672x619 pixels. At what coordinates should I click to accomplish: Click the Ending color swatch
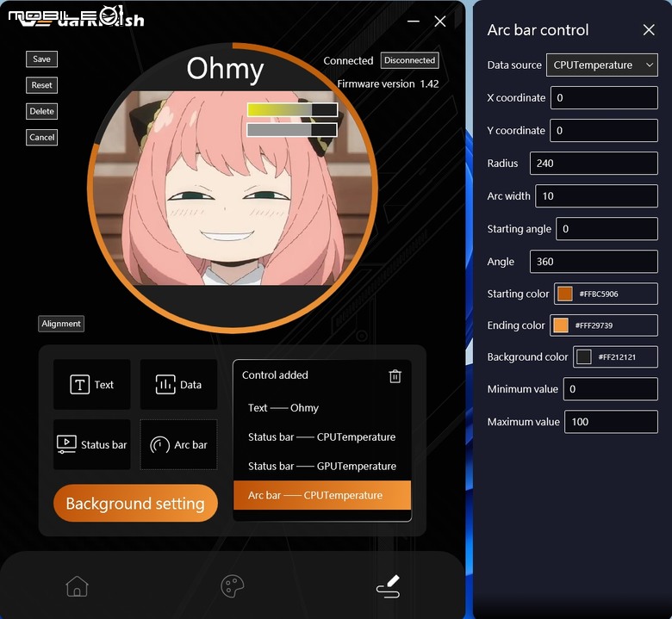pos(560,325)
